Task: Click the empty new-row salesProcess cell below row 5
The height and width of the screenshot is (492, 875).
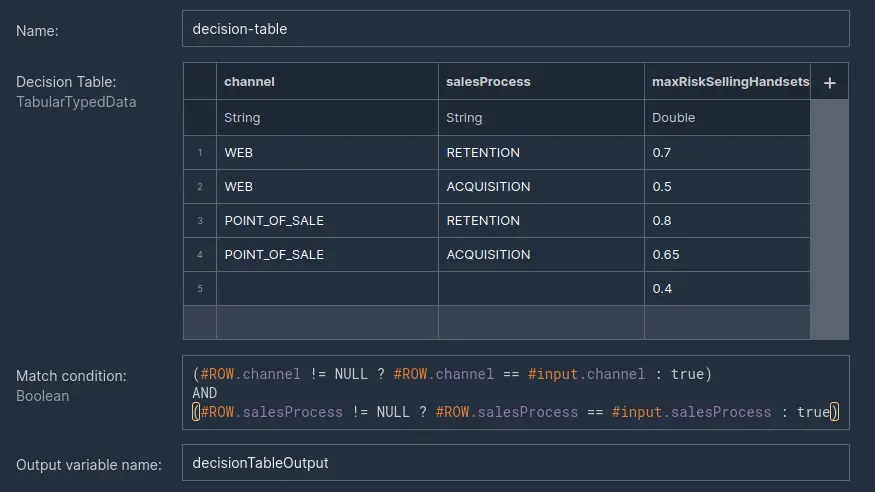Action: (x=541, y=322)
